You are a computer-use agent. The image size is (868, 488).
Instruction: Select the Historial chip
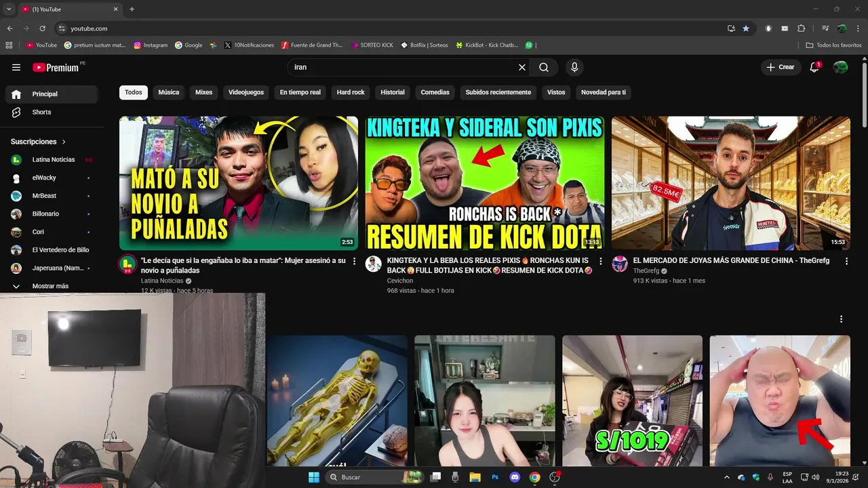(x=393, y=92)
